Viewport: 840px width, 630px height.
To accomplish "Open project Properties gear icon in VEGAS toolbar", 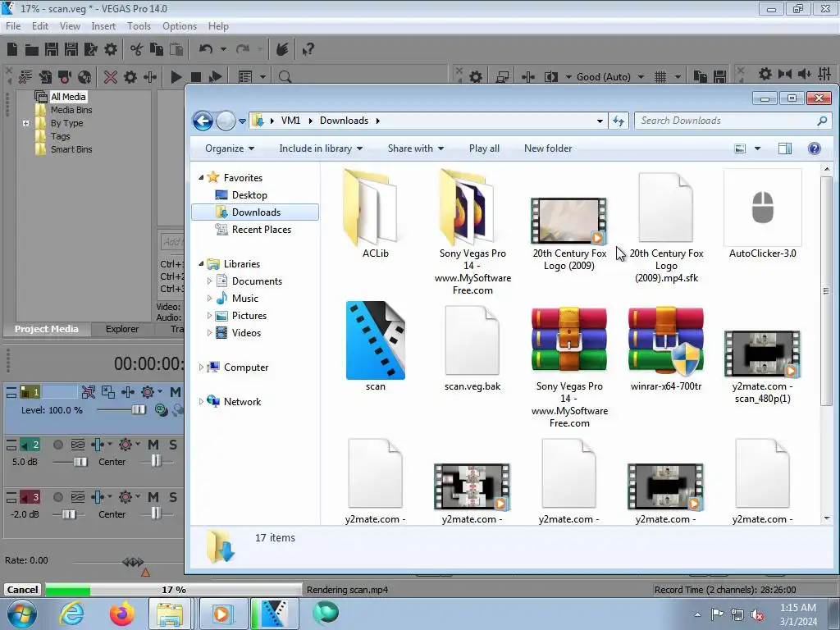I will (111, 49).
